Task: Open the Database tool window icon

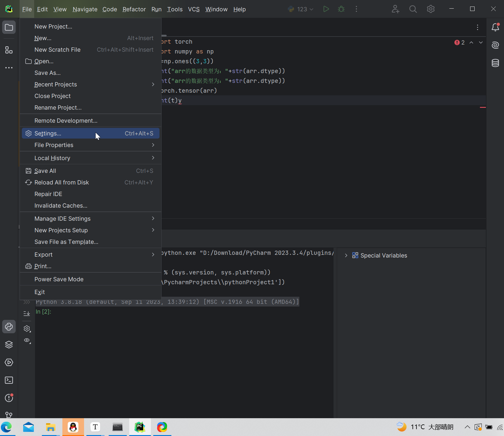Action: [495, 63]
